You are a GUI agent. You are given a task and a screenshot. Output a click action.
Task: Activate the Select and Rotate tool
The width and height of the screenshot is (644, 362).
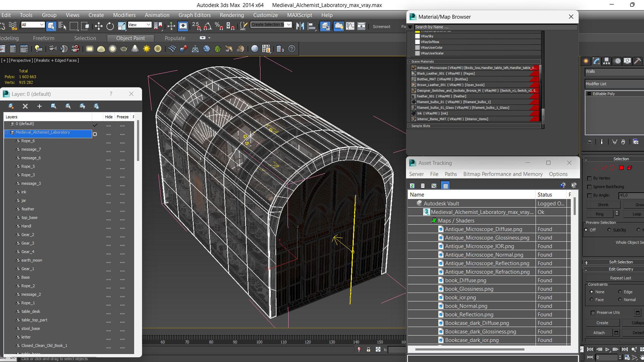[x=110, y=26]
